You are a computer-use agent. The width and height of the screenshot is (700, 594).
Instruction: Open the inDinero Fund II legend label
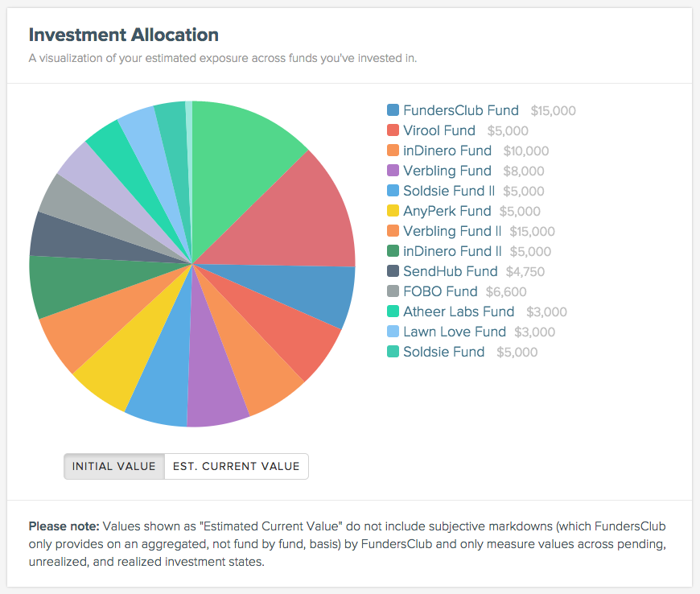[452, 251]
